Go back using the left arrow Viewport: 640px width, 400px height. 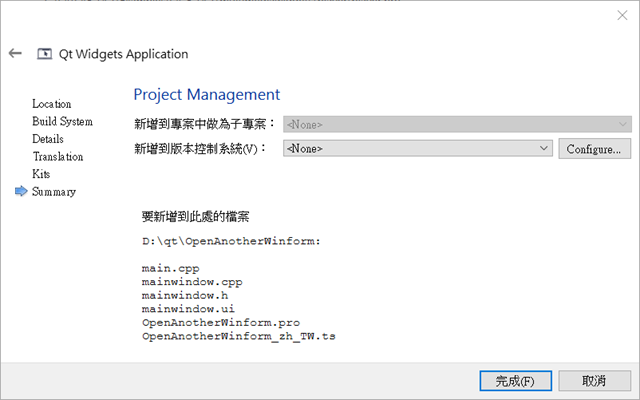pyautogui.click(x=15, y=53)
